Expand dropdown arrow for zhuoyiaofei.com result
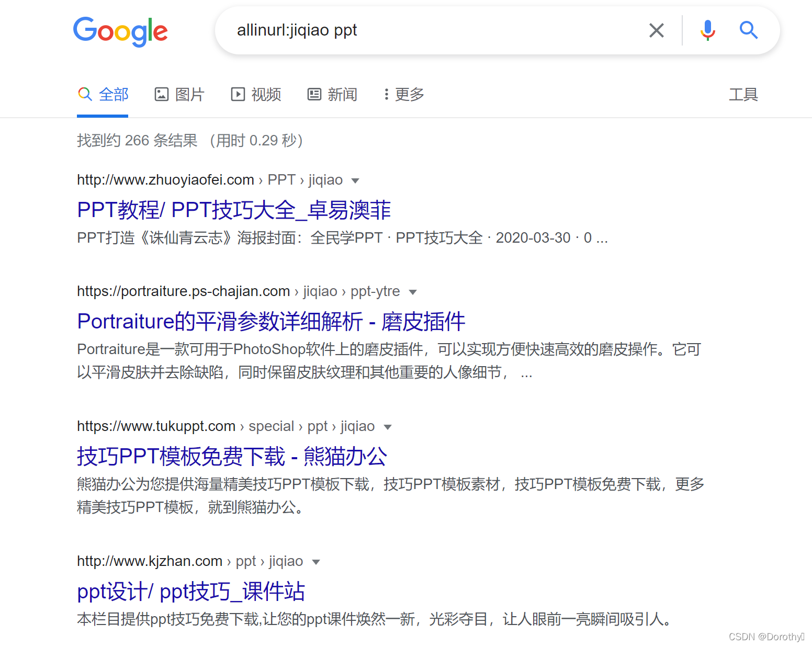 [x=355, y=181]
